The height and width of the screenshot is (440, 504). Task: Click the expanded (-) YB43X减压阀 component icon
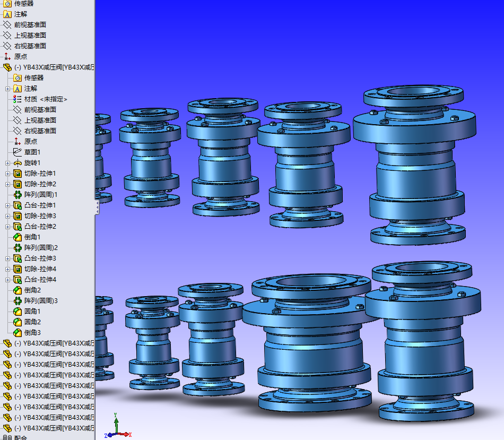(x=7, y=67)
